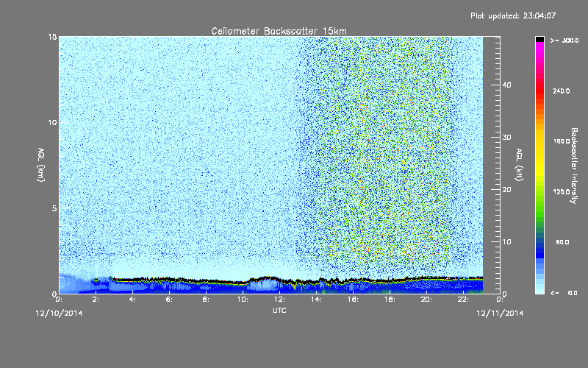Click the "240.0" colorbar value
Screen dimensions: 588x368
562,91
